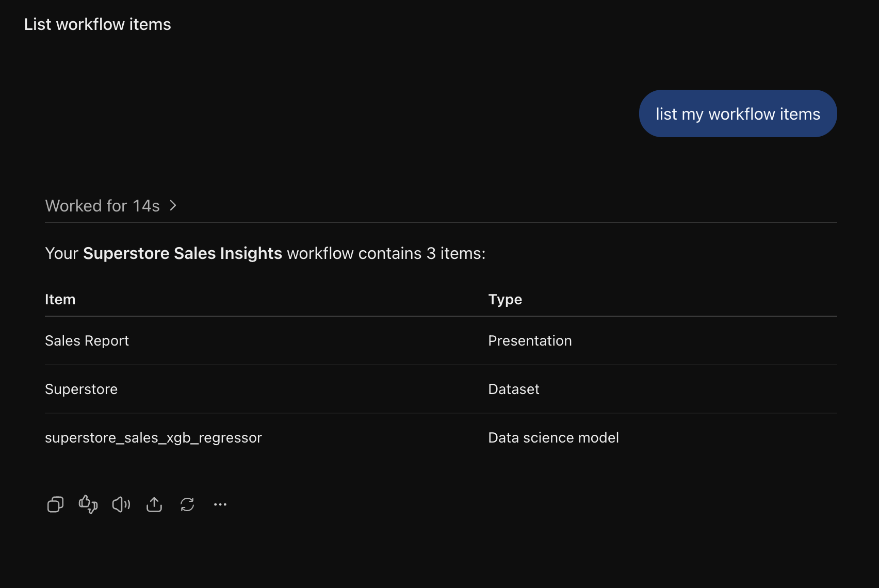Share the response with the upload icon
Image resolution: width=879 pixels, height=588 pixels.
[x=154, y=504]
